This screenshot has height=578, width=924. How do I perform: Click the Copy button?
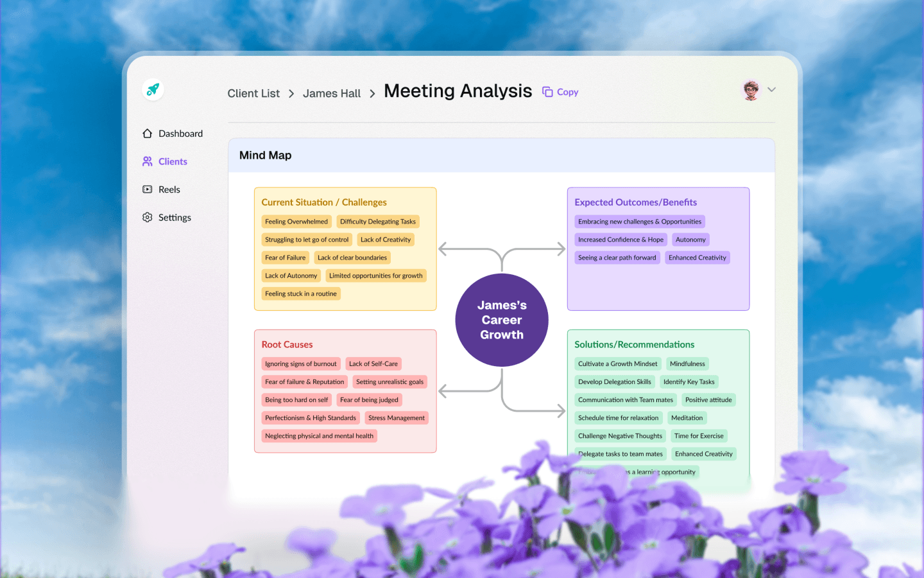pos(560,92)
